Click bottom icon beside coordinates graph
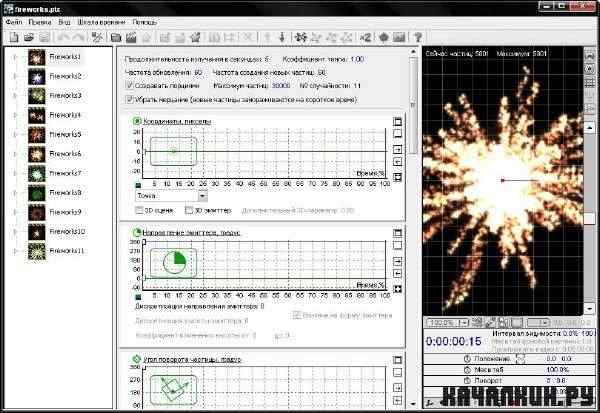This screenshot has width=600, height=413. pyautogui.click(x=398, y=177)
